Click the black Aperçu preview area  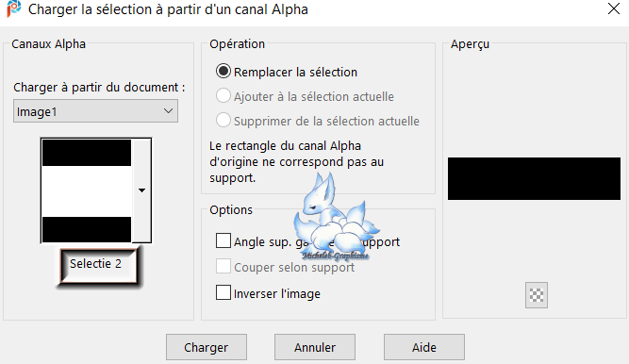pyautogui.click(x=534, y=178)
